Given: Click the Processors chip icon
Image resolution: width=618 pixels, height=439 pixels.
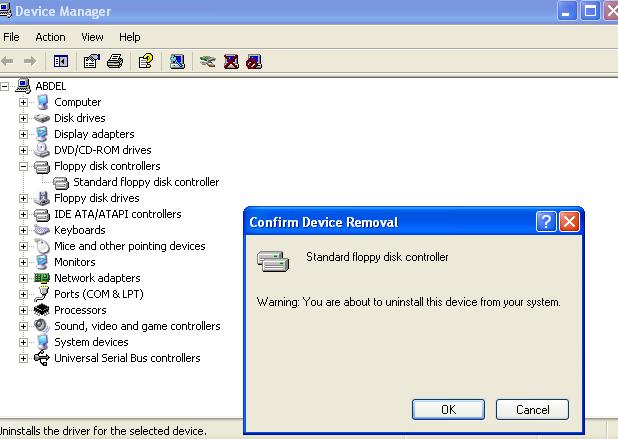Looking at the screenshot, I should pos(42,310).
